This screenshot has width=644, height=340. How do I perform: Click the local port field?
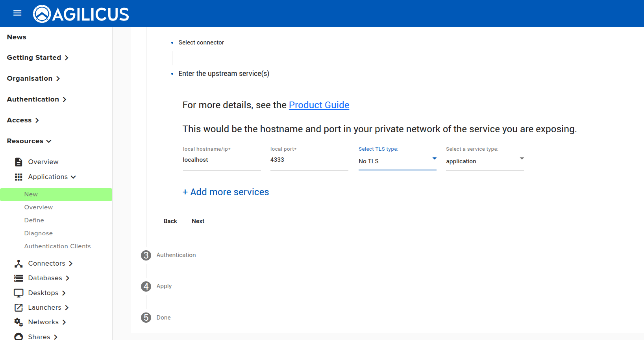point(309,160)
